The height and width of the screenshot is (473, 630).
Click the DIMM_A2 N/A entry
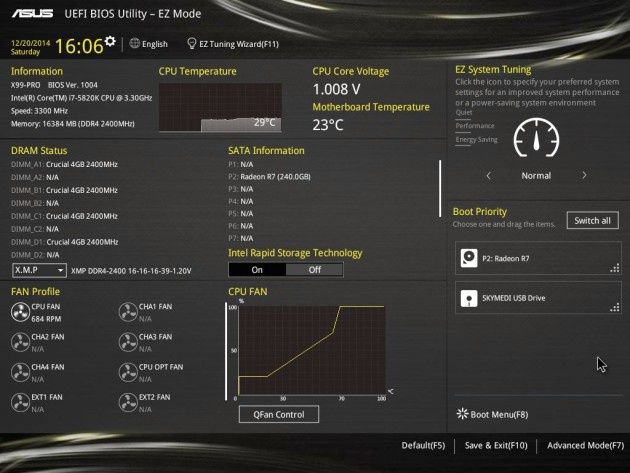click(35, 177)
